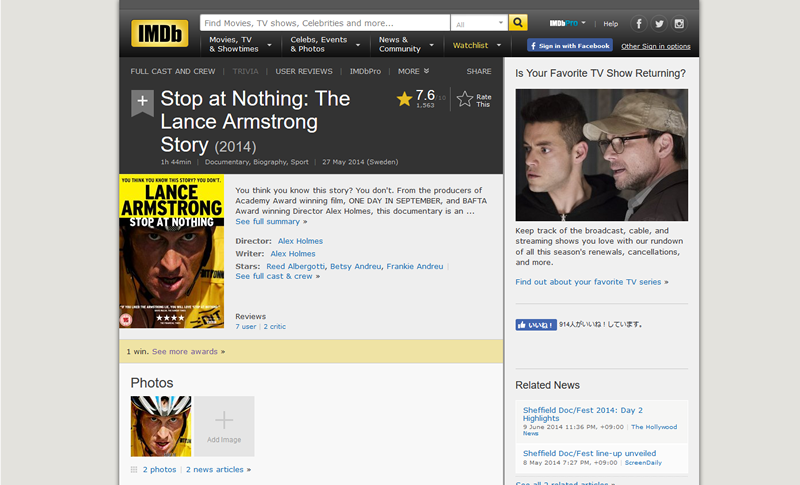This screenshot has width=800, height=485.
Task: Expand the Watchlist menu
Action: (477, 45)
